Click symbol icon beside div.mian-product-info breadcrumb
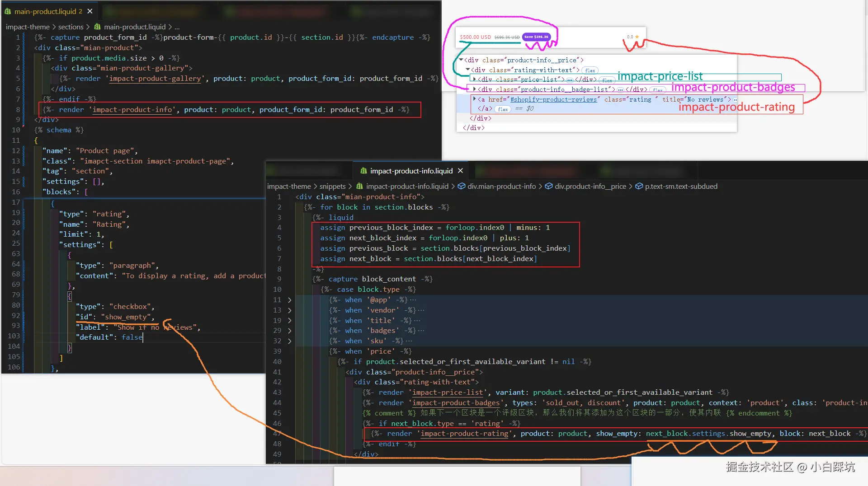Image resolution: width=868 pixels, height=486 pixels. [462, 187]
